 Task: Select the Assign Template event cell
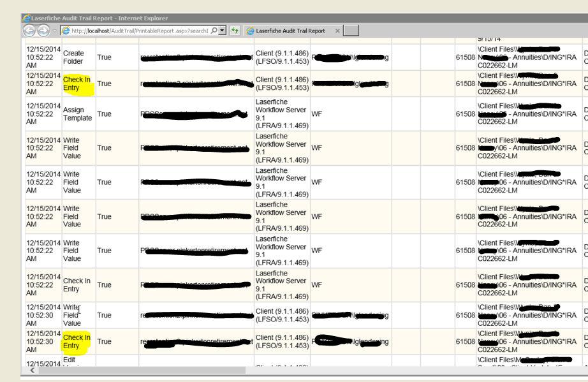tap(77, 114)
